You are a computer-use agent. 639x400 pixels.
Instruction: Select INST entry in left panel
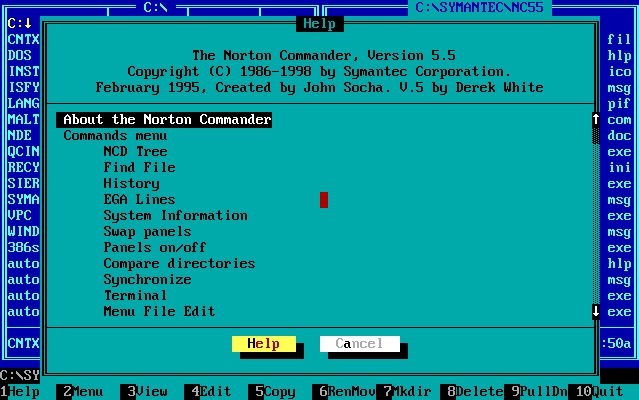[x=24, y=72]
